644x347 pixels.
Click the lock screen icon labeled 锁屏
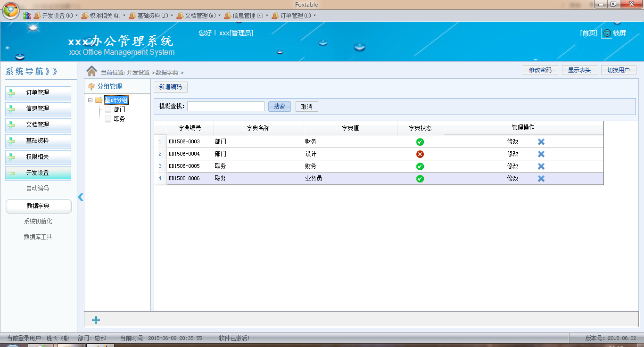pyautogui.click(x=607, y=33)
